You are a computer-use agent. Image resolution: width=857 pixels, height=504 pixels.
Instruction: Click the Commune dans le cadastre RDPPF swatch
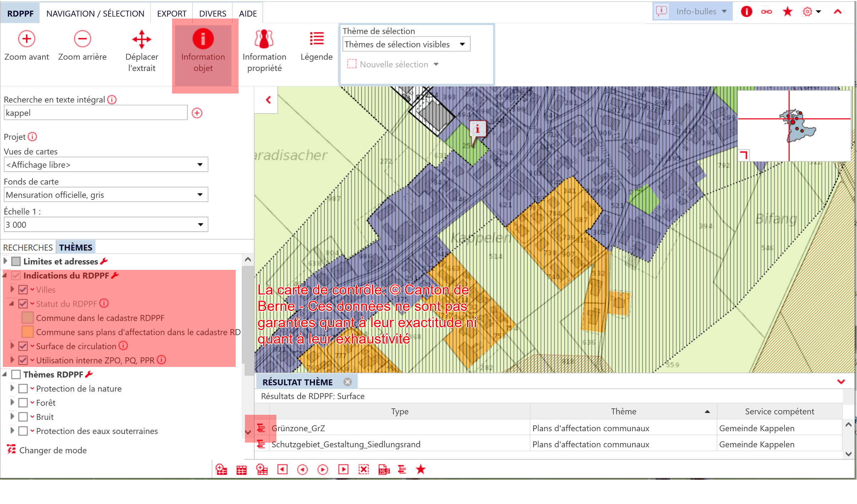point(27,318)
